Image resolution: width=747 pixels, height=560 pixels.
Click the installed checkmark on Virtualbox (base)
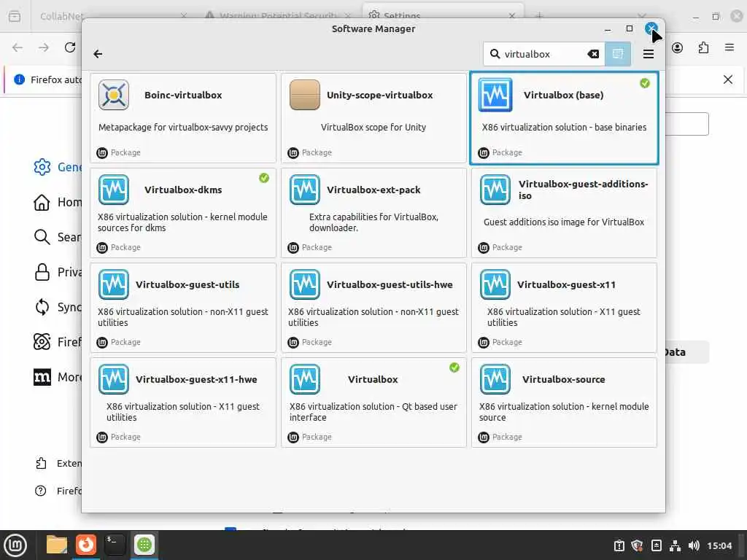coord(645,83)
